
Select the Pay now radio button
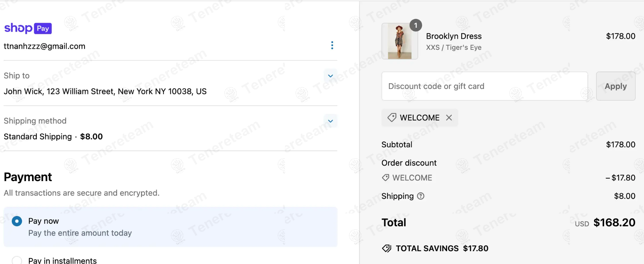pyautogui.click(x=17, y=221)
